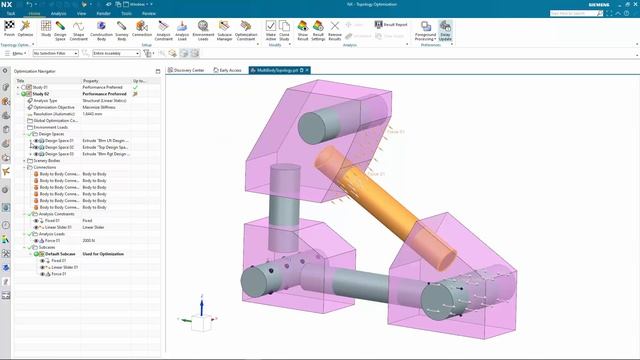
Task: Close the MultiBodyTopology.prt tab
Action: (307, 70)
